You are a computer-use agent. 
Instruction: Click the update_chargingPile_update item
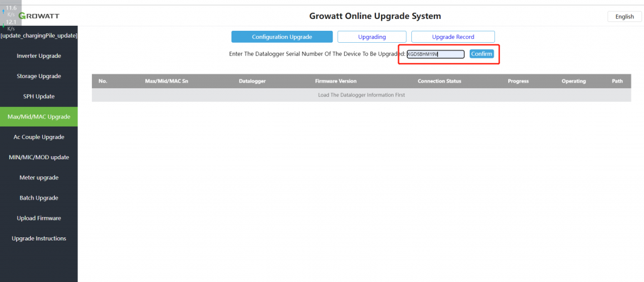(x=38, y=36)
